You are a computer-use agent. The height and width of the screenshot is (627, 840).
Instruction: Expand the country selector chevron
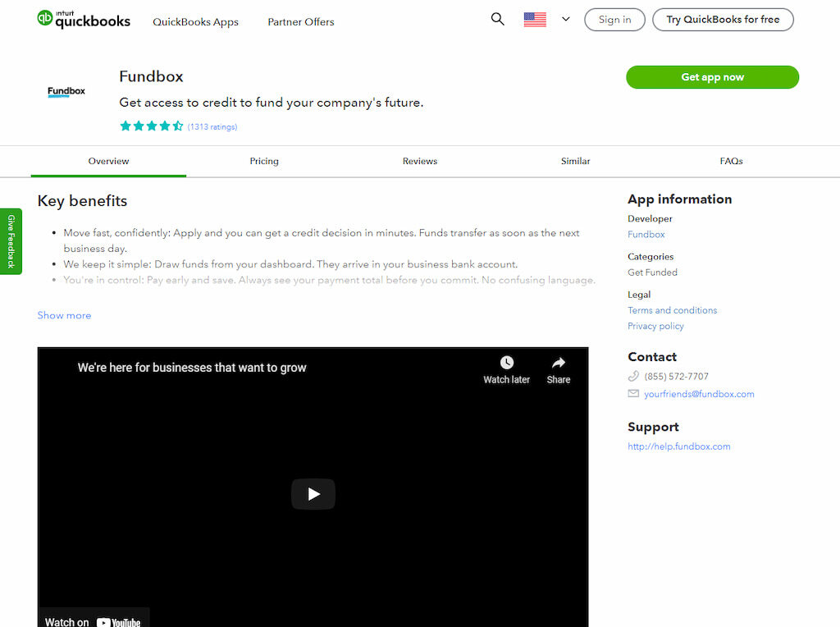click(x=566, y=20)
